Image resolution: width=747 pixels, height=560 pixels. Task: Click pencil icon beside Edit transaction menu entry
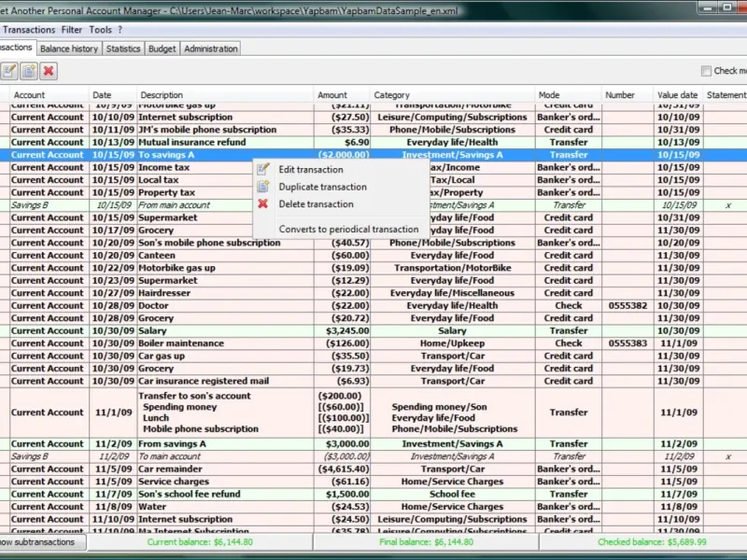pos(263,169)
